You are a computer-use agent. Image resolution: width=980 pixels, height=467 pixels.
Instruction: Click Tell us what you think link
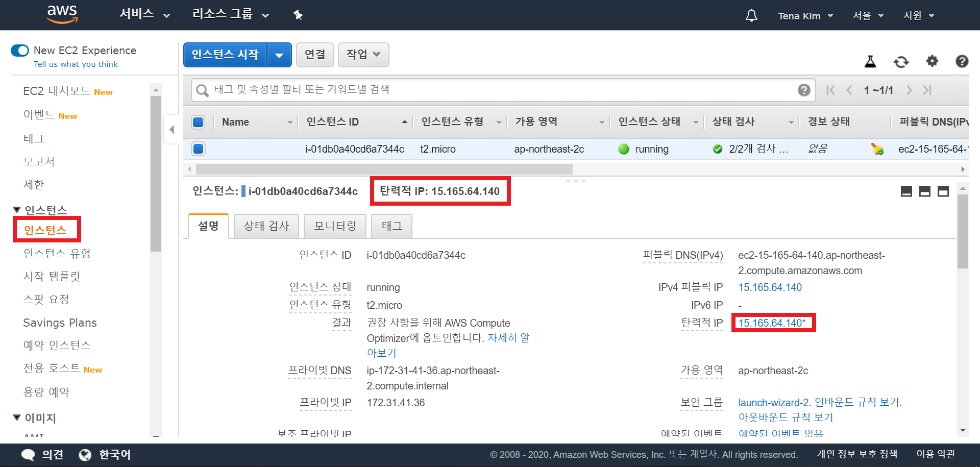(76, 64)
